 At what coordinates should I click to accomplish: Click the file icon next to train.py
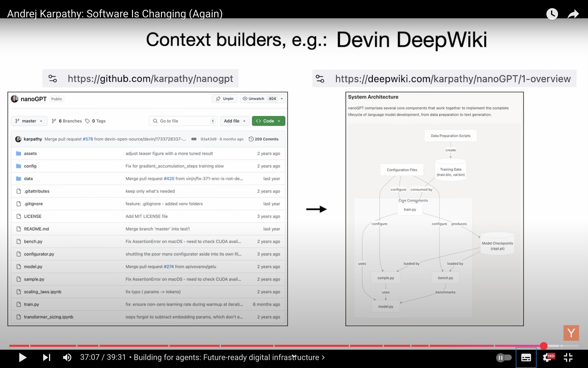point(18,304)
